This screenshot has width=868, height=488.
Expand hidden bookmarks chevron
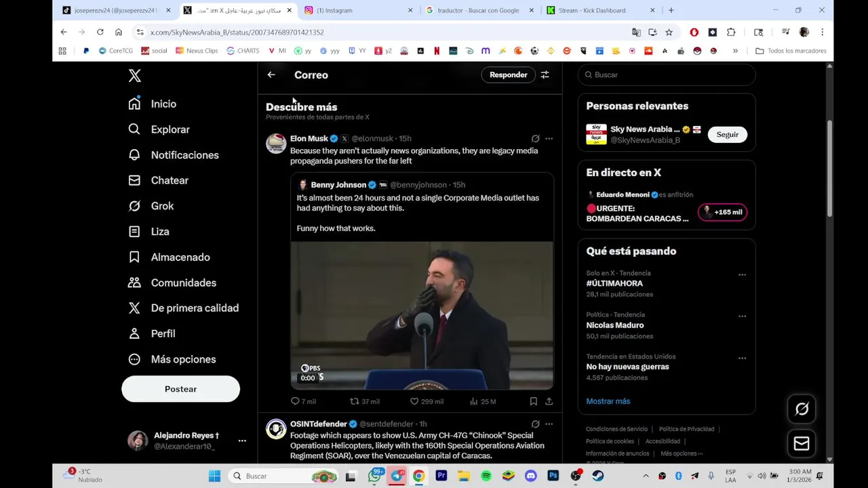735,51
